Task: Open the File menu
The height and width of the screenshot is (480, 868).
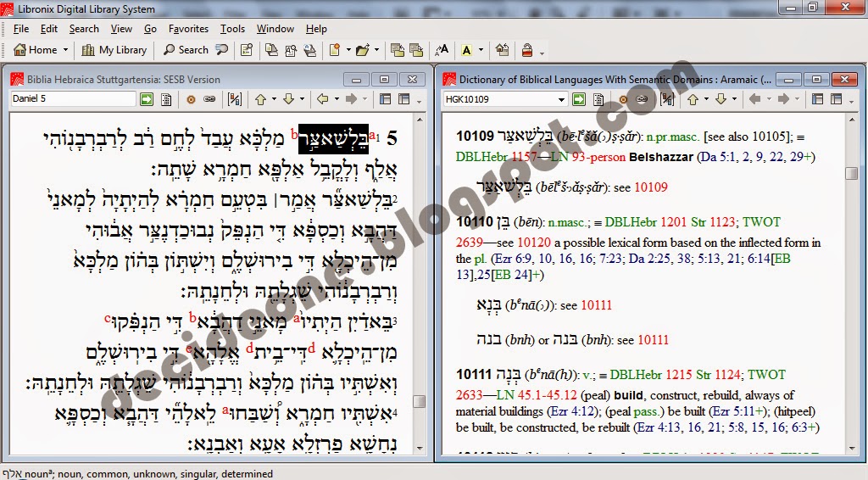Action: coord(21,29)
